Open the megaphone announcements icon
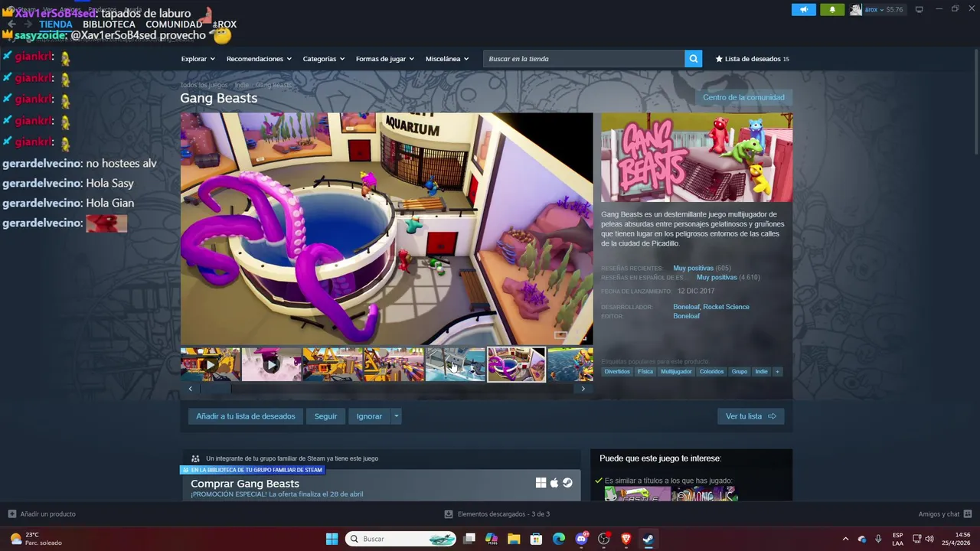This screenshot has height=551, width=980. (803, 9)
